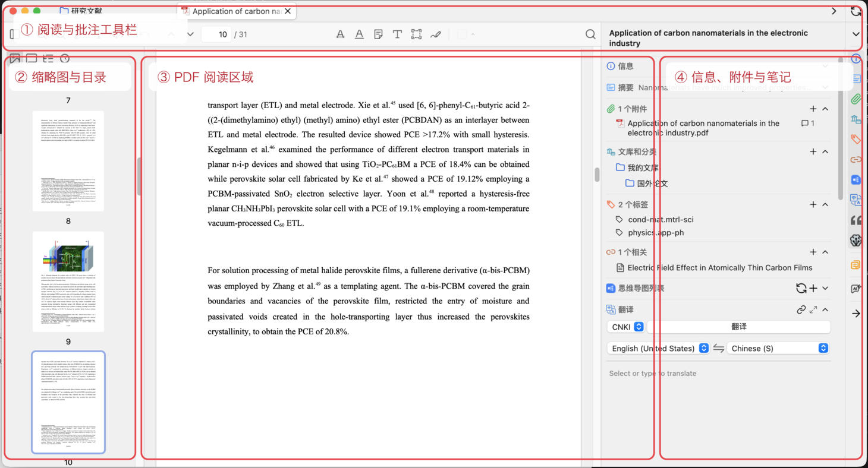Click the arrow icon at side nav bottom
Image resolution: width=868 pixels, height=468 pixels.
pos(856,314)
